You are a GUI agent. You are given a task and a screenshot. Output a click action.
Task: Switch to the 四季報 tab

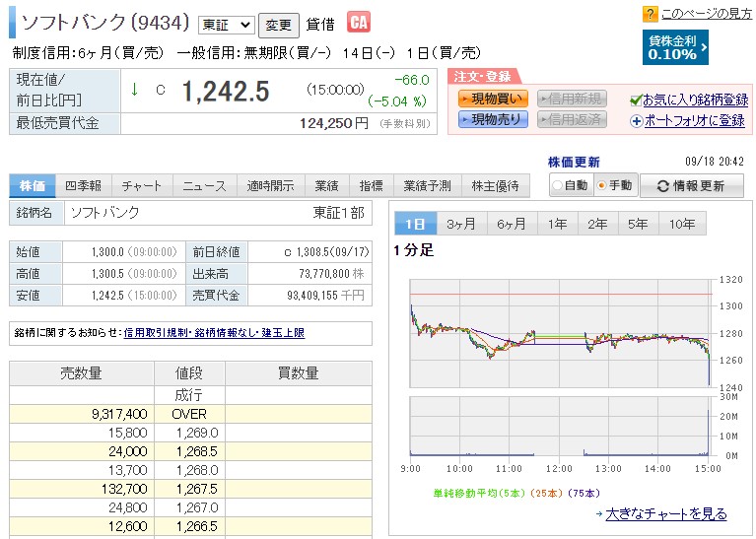84,186
